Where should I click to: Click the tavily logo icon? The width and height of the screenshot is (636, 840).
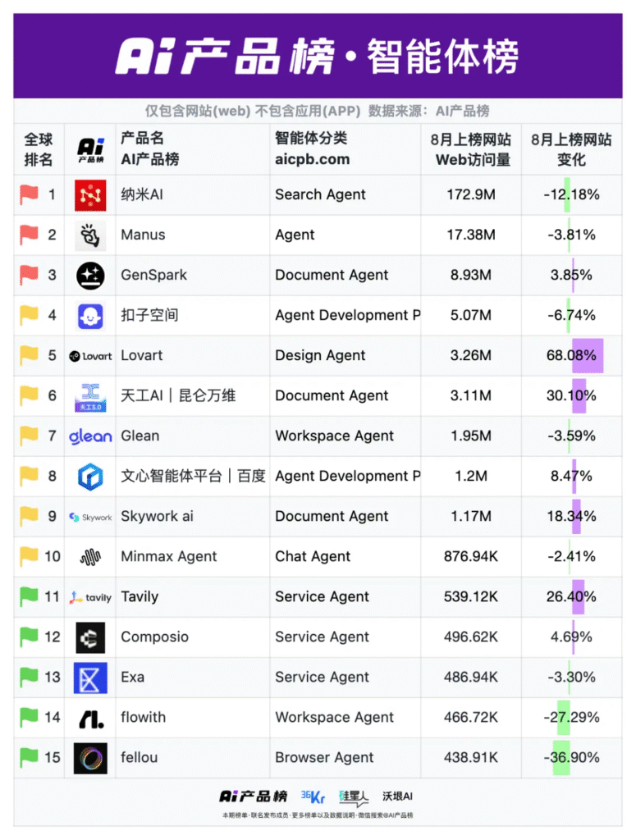(90, 597)
